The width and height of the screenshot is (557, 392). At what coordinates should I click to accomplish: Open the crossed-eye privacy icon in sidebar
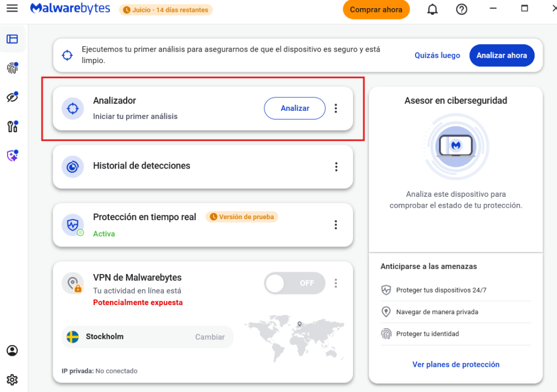12,97
